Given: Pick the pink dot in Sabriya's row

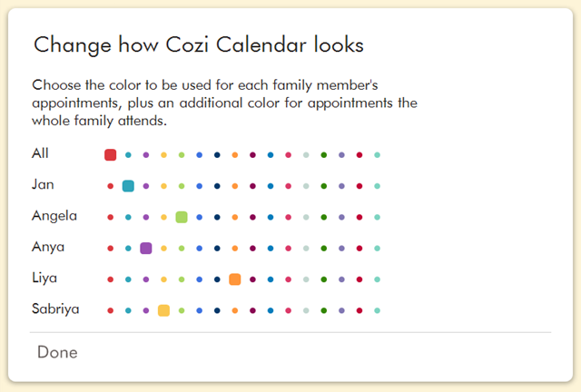Looking at the screenshot, I should pyautogui.click(x=289, y=310).
